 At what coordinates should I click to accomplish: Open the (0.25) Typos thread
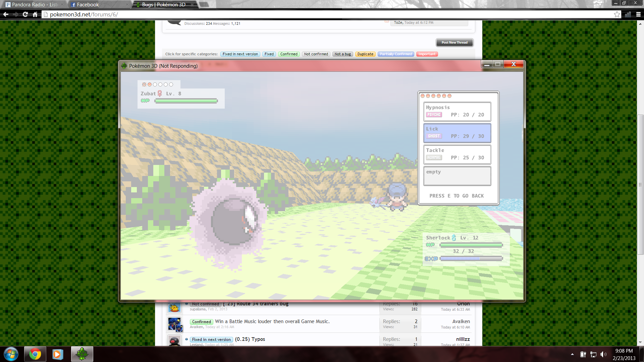tap(250, 339)
